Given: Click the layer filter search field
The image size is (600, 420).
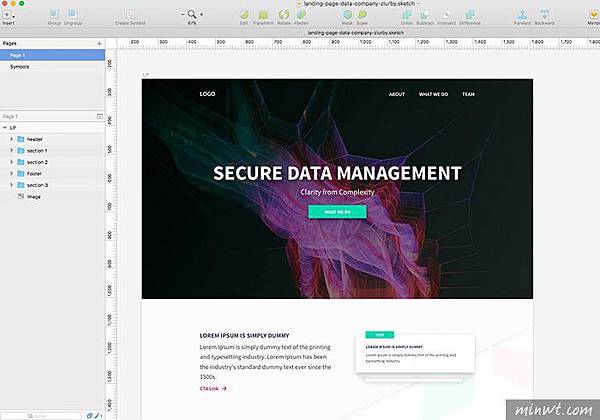Looking at the screenshot, I should (41, 416).
